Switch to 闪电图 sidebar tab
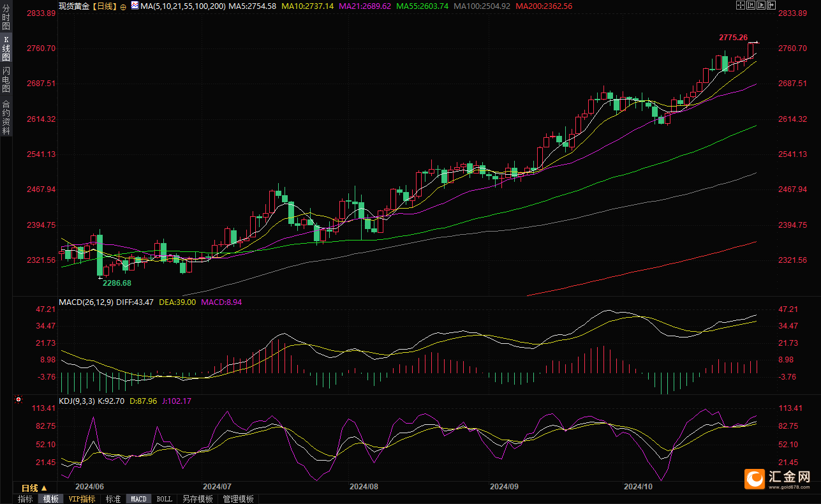821x504 pixels. tap(6, 80)
